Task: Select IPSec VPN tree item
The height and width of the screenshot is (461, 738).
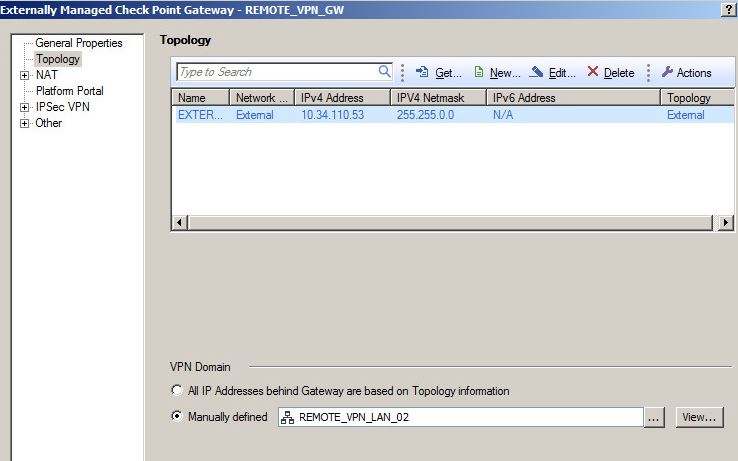Action: click(63, 107)
